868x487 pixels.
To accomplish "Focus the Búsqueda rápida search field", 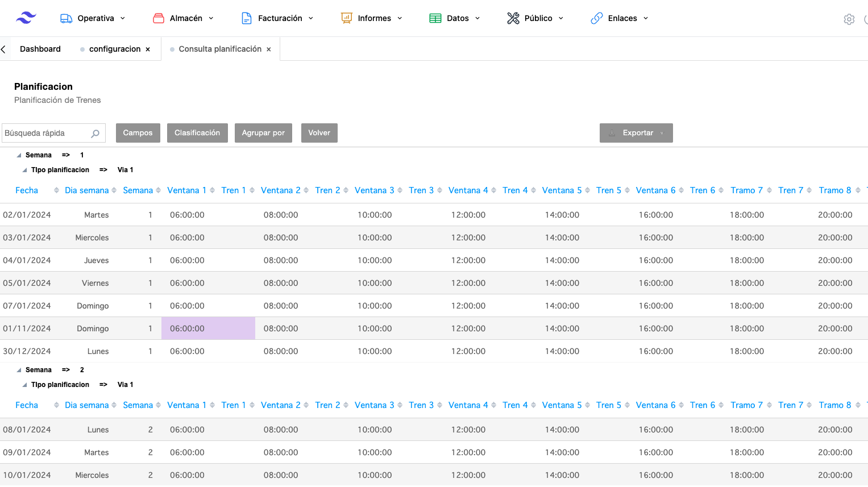I will click(45, 134).
